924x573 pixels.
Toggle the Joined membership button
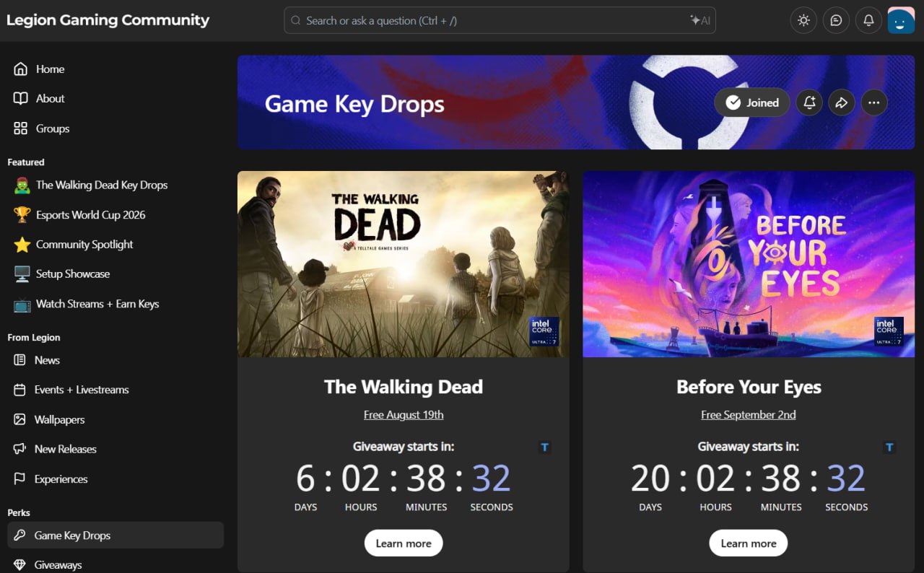tap(751, 102)
